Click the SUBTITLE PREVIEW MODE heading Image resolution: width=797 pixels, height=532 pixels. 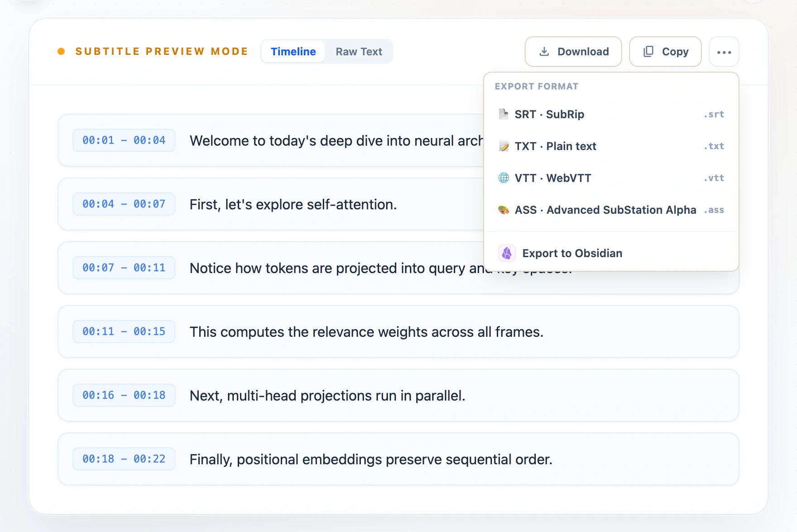point(162,52)
